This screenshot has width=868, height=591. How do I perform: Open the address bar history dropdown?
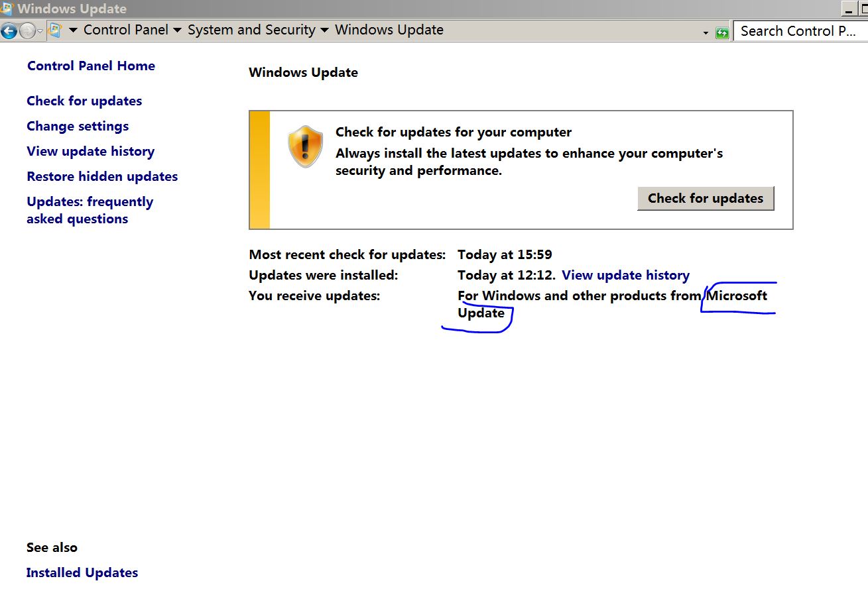[706, 30]
